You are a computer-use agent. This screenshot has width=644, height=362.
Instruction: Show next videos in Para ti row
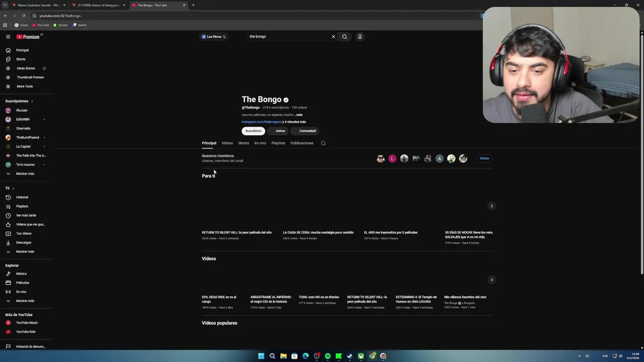coord(492,206)
